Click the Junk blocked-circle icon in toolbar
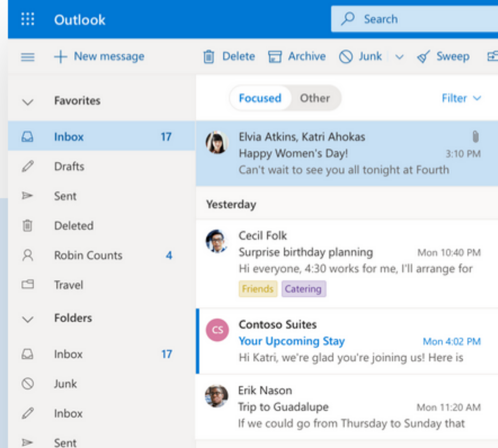This screenshot has height=448, width=498. pyautogui.click(x=346, y=57)
